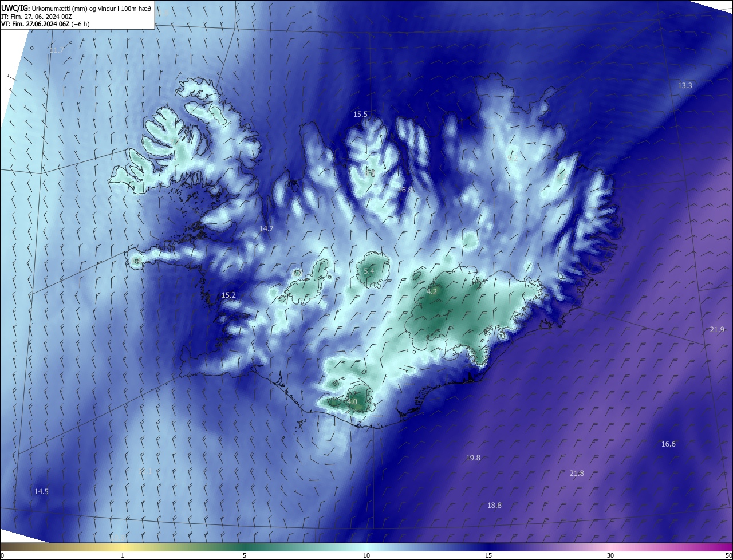Click the 14.7 value label
The image size is (733, 560).
266,228
